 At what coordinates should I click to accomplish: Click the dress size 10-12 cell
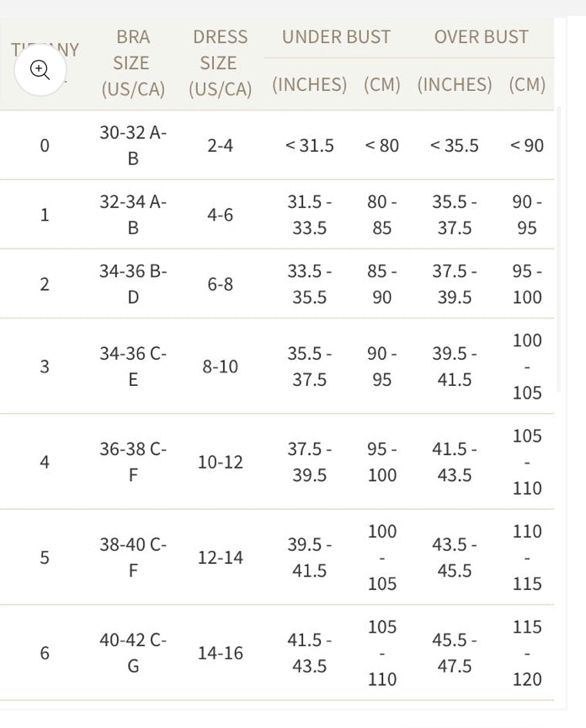(220, 462)
